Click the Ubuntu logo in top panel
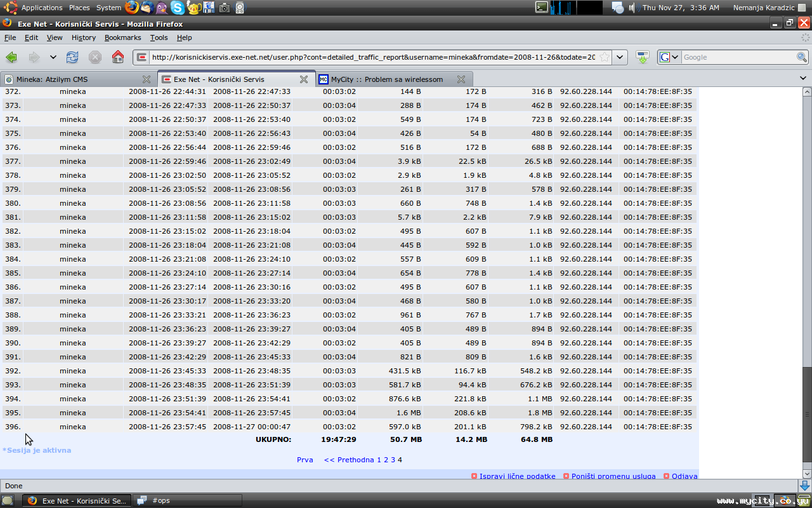Viewport: 812px width, 508px height. click(10, 8)
